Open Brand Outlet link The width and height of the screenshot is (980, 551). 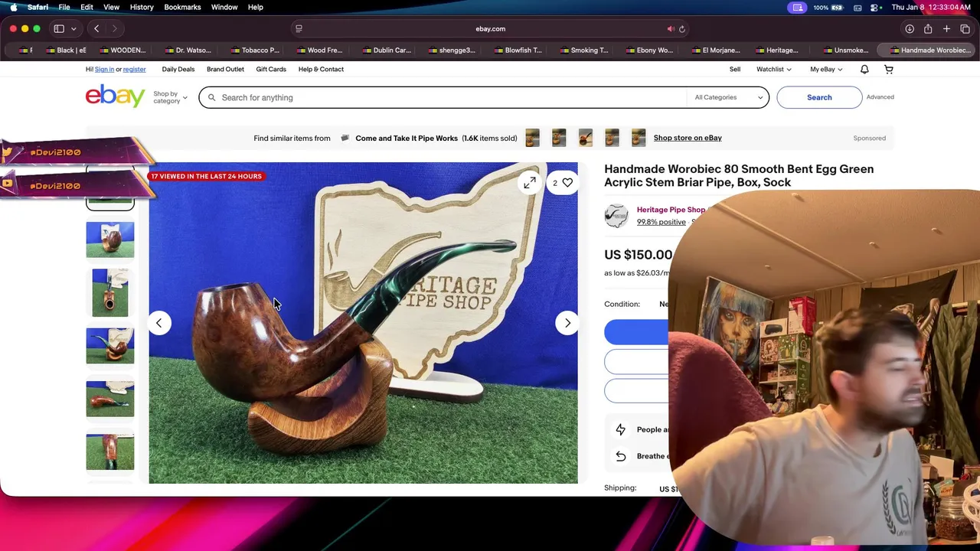(225, 70)
